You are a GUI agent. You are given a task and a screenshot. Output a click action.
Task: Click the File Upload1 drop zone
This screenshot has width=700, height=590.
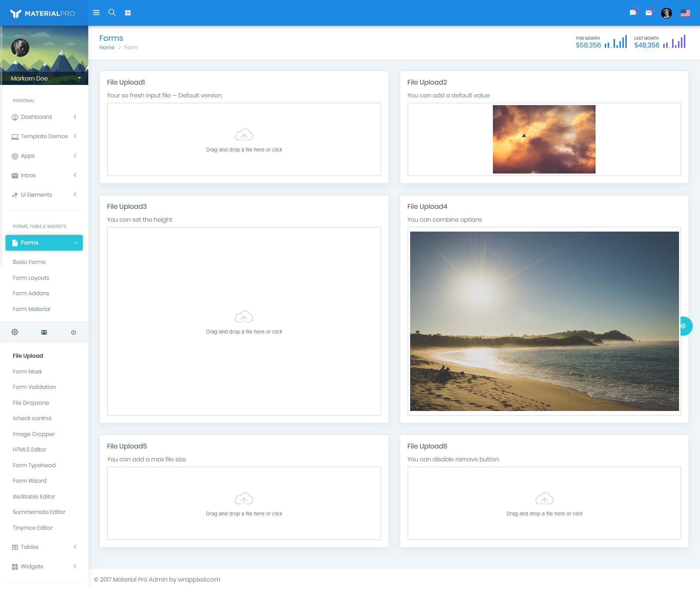click(x=244, y=140)
